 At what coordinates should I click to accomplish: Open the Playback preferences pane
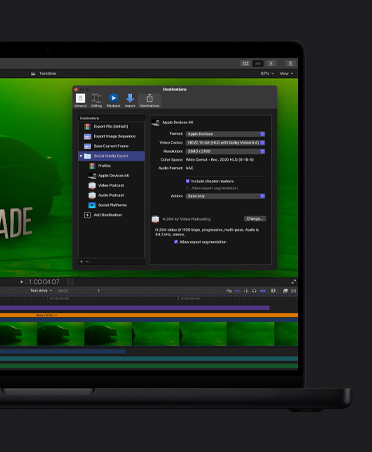tap(113, 100)
